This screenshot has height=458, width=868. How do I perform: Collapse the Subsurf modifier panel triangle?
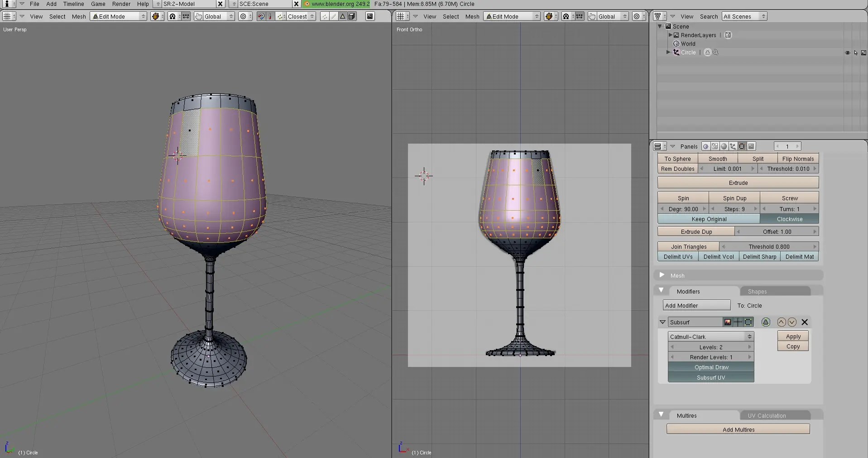coord(662,322)
